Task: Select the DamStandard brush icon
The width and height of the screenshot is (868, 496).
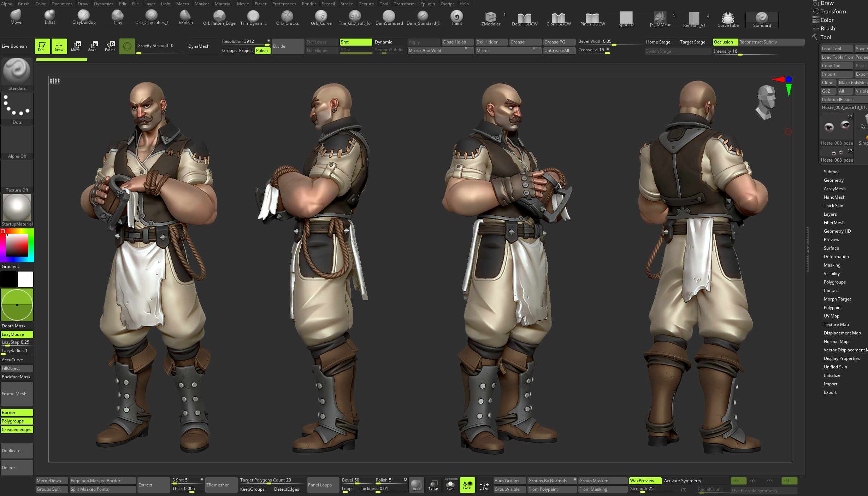Action: click(x=389, y=17)
